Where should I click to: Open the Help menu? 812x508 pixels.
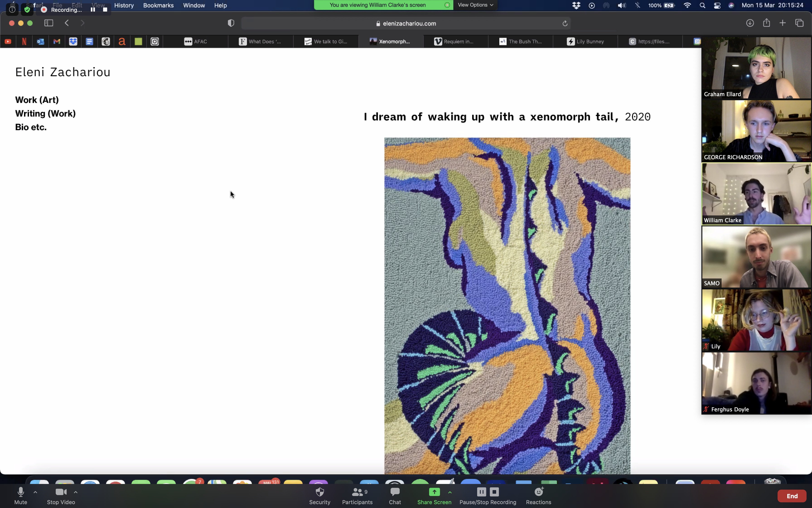pos(220,5)
